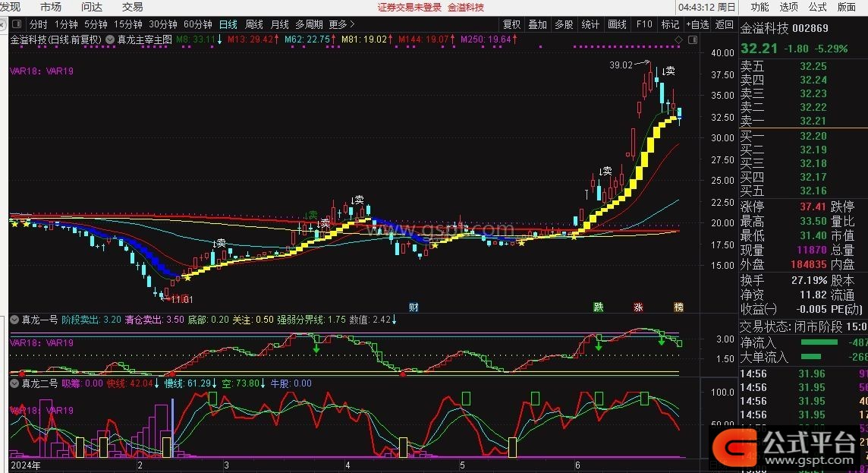Image resolution: width=868 pixels, height=473 pixels.
Task: Toggle the left sidebar panel icon
Action: click(x=17, y=24)
